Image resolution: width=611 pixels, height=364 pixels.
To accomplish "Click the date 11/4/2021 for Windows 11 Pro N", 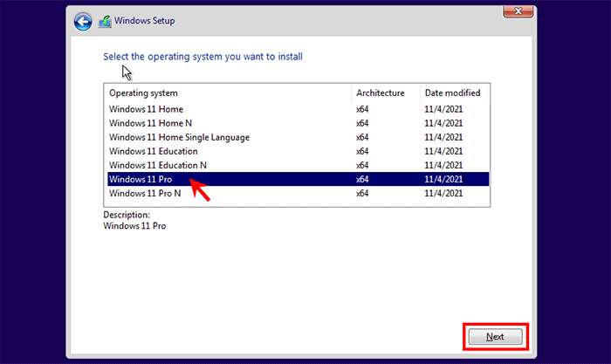I will click(x=443, y=193).
